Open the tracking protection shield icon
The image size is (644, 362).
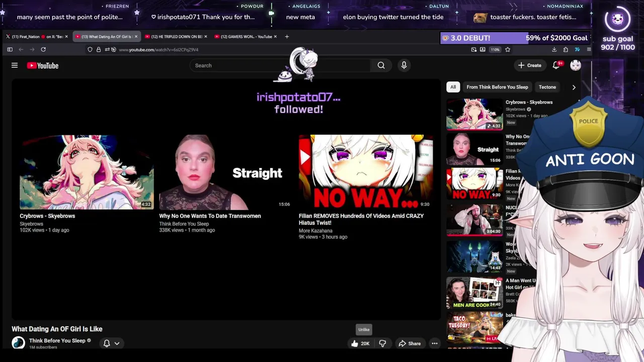click(x=90, y=49)
